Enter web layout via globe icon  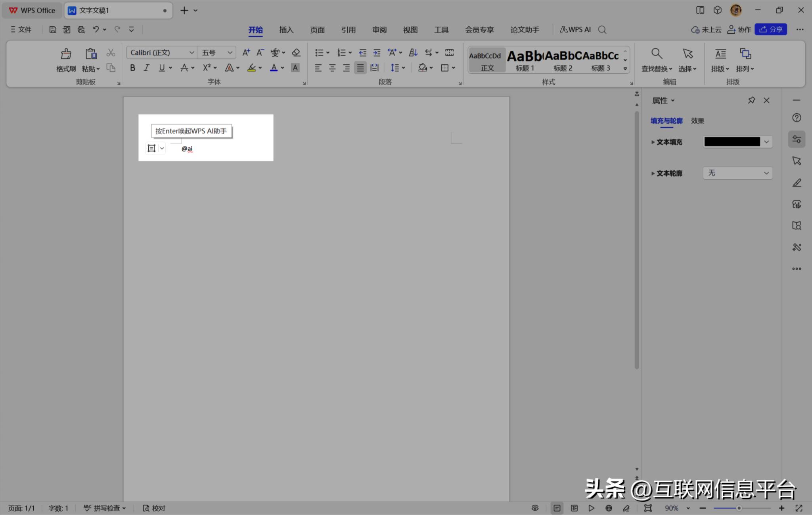click(x=609, y=508)
